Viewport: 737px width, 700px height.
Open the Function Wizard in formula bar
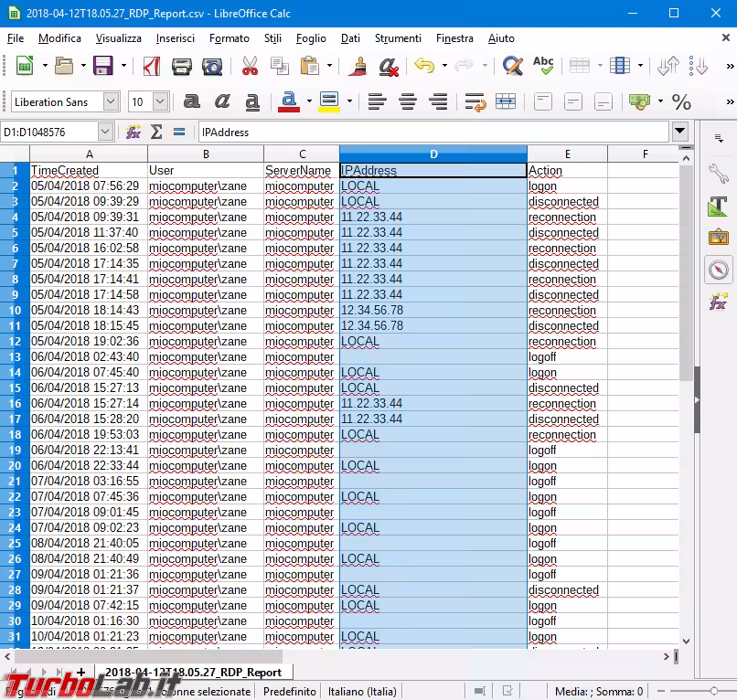point(134,132)
